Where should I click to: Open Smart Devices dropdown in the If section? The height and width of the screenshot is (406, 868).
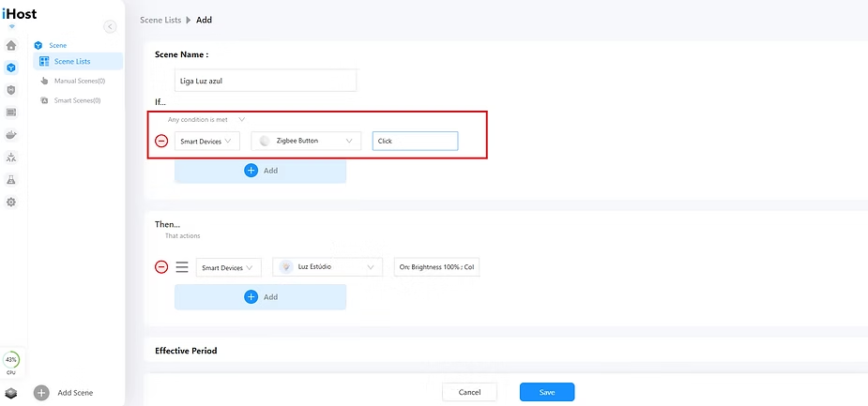point(206,141)
